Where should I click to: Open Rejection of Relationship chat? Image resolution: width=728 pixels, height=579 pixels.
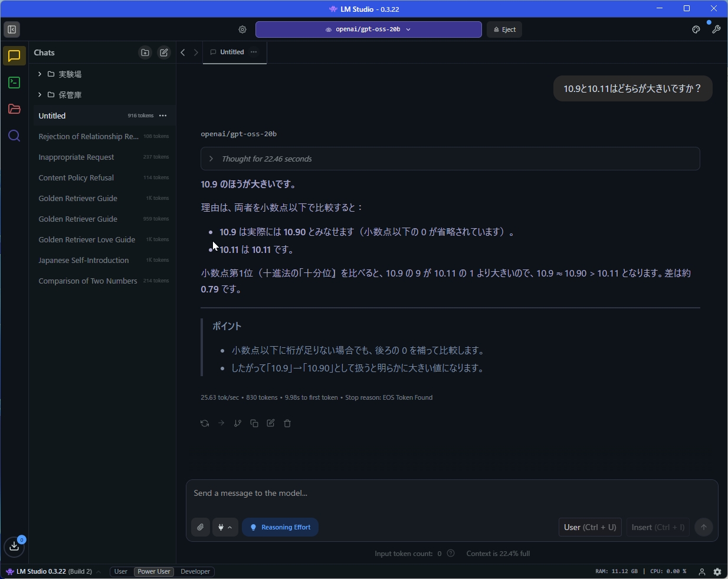click(x=103, y=136)
